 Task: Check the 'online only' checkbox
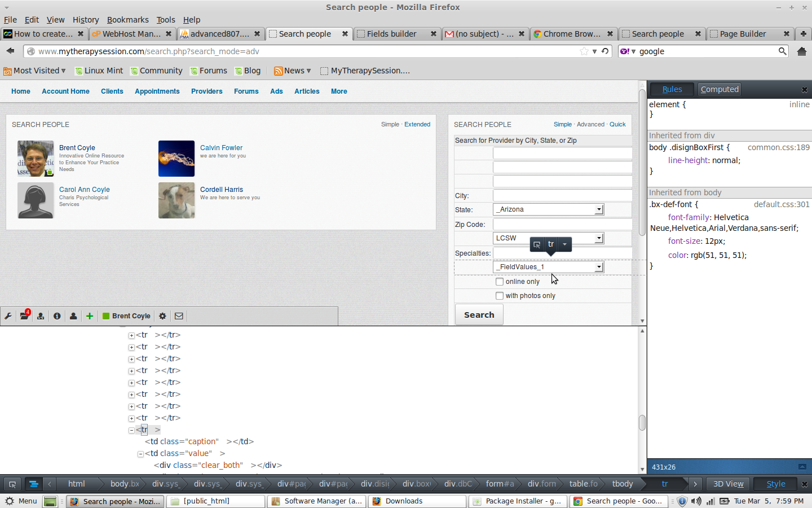tap(500, 282)
